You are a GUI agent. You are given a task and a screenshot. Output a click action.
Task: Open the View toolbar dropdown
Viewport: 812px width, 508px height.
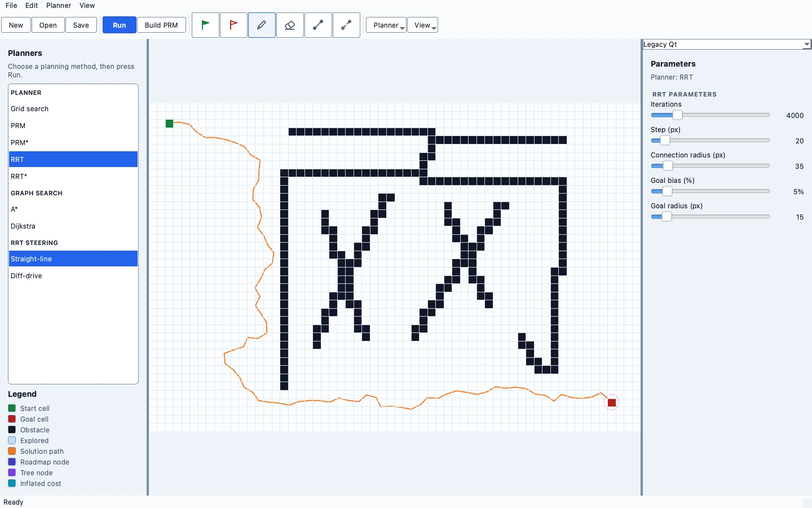tap(422, 25)
